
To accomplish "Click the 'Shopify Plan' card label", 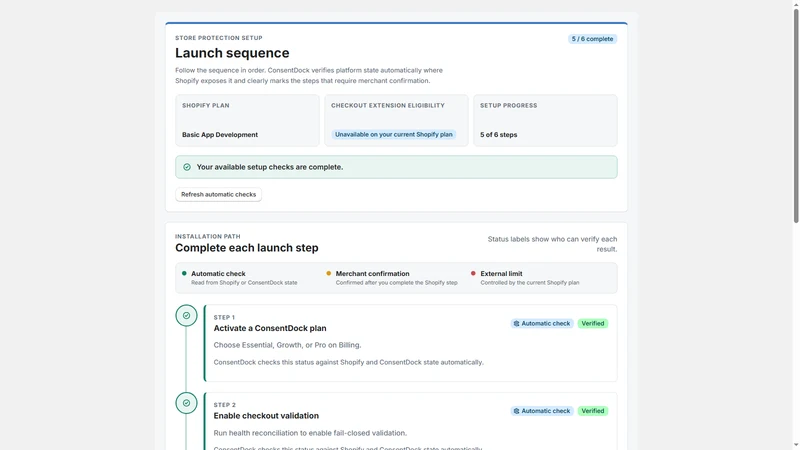I will 206,106.
